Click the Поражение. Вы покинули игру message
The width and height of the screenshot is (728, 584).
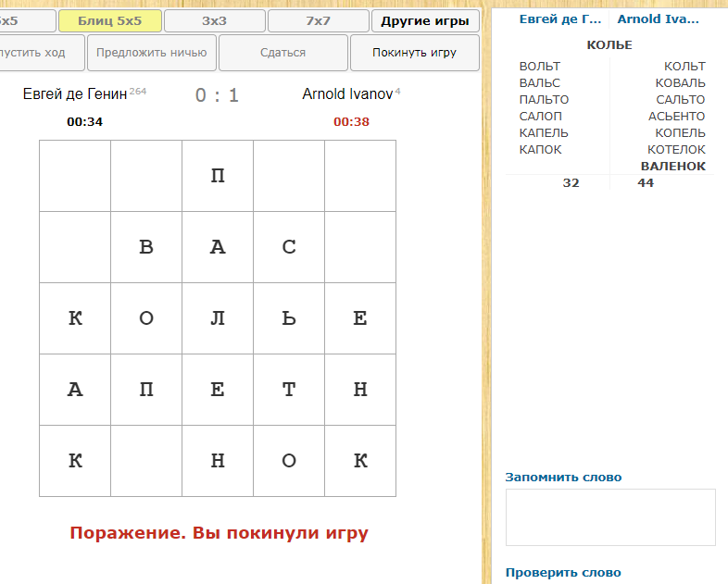click(220, 533)
